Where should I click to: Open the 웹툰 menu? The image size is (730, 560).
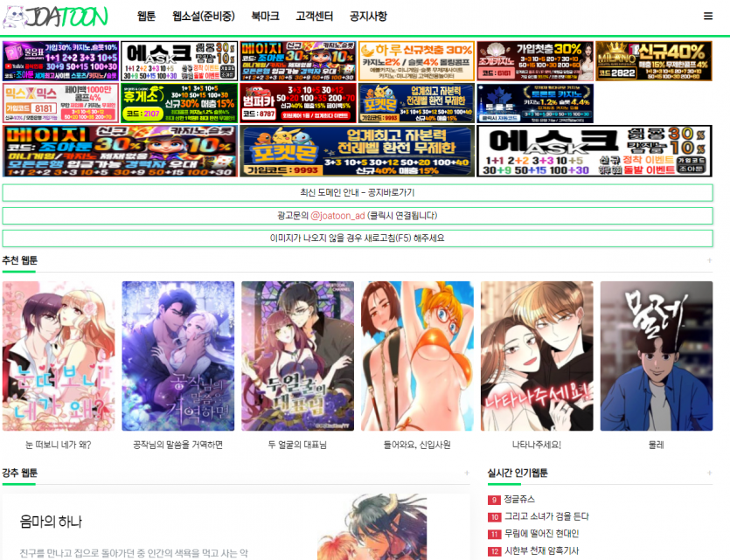(146, 17)
